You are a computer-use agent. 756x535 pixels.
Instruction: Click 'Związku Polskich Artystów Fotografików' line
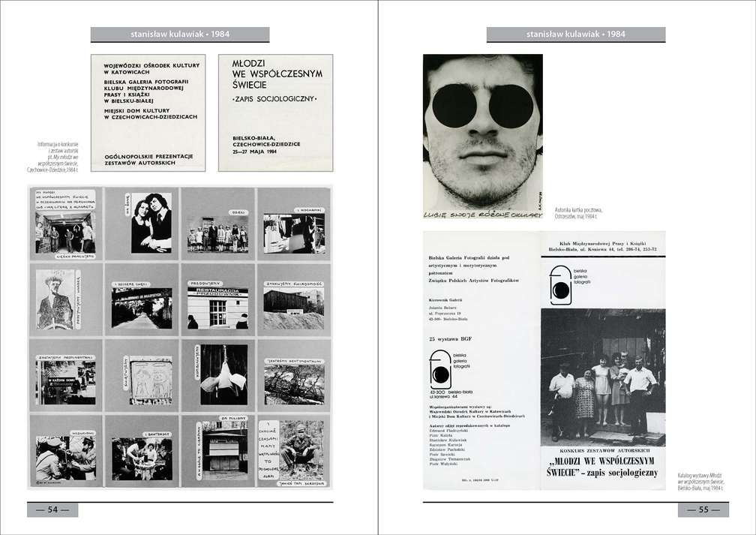point(473,281)
